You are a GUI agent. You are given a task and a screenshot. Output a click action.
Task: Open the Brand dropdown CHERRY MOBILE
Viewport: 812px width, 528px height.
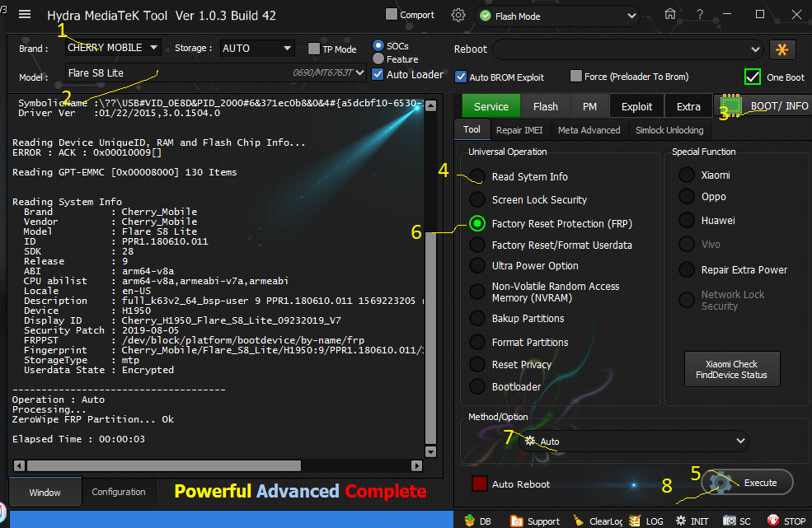(113, 48)
